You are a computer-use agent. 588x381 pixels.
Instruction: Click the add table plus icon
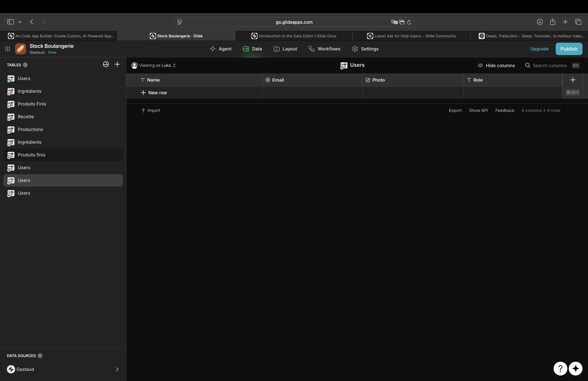[117, 64]
